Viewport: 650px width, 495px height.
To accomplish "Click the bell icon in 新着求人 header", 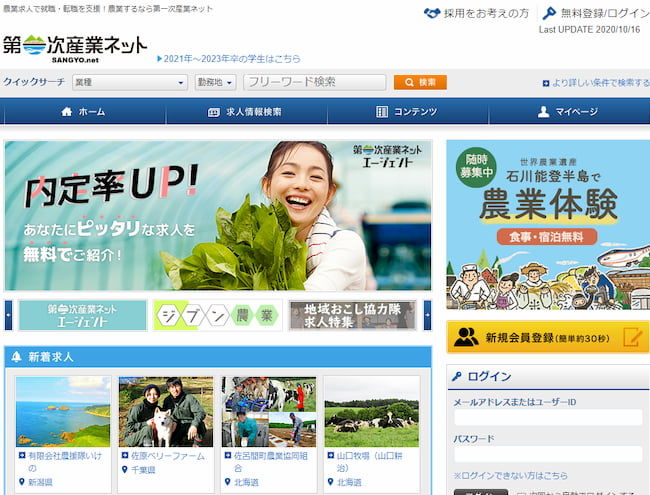I will (17, 357).
